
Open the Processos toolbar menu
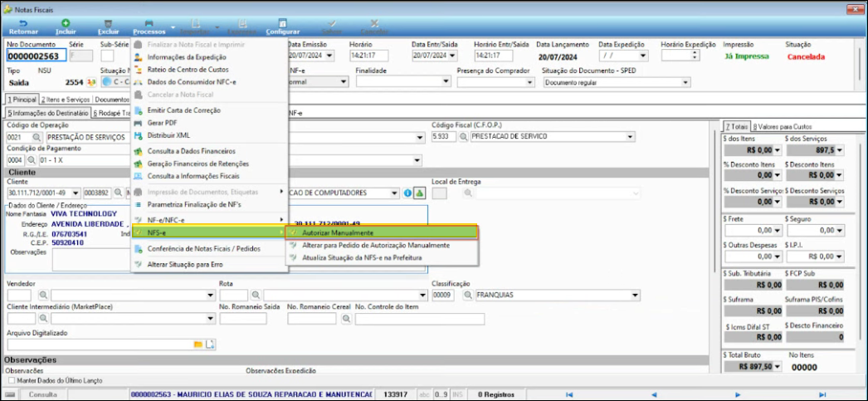click(x=149, y=27)
